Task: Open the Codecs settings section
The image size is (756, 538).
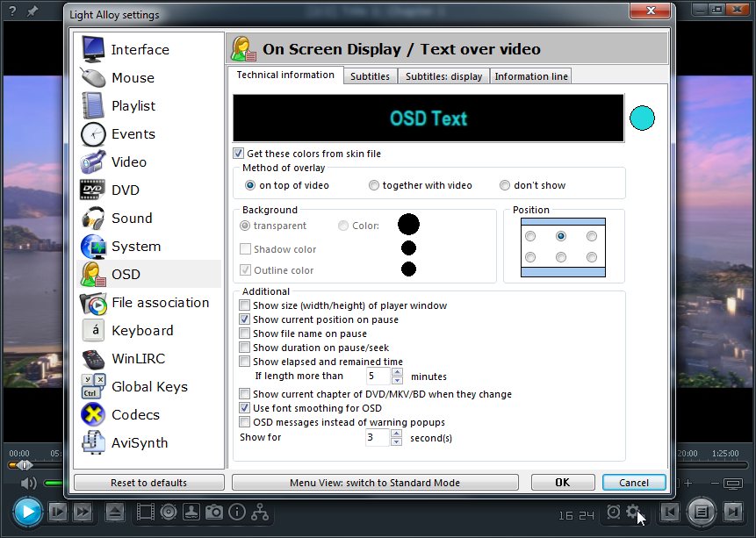Action: [x=148, y=414]
